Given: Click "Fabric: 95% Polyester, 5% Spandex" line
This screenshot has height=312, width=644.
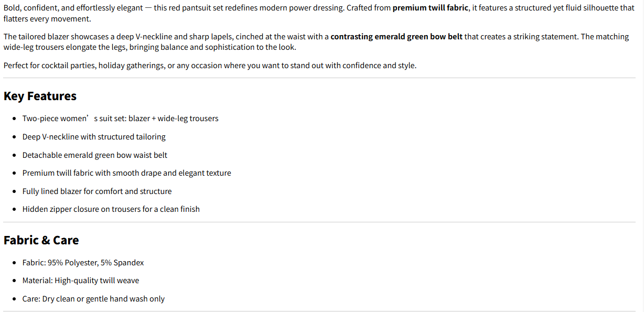Looking at the screenshot, I should 83,263.
